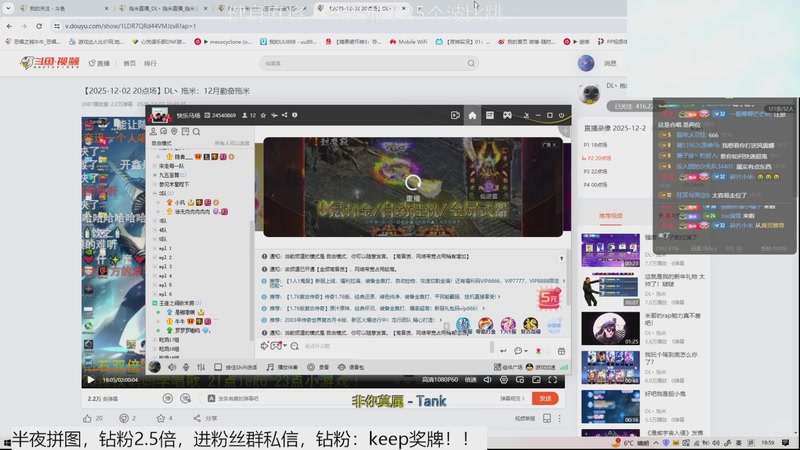Enable picture-in-picture in Douyu player
This screenshot has height=450, width=800.
[x=520, y=380]
